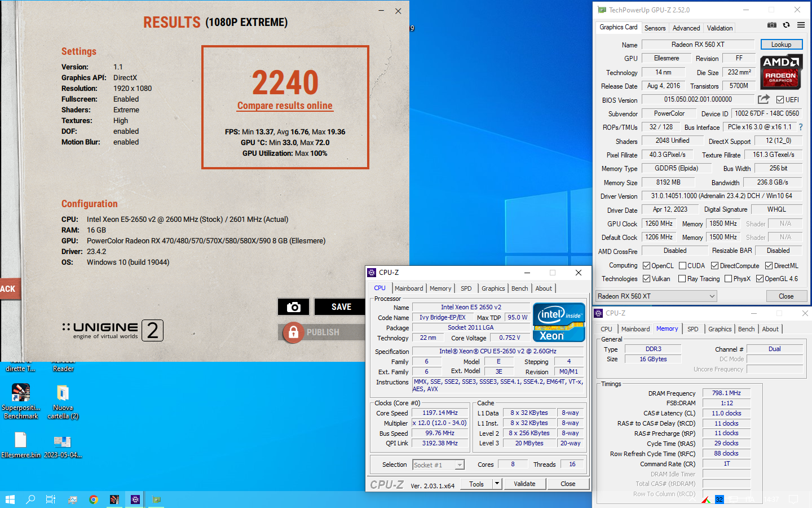Click the blue 32 temperature tray icon

tap(719, 500)
